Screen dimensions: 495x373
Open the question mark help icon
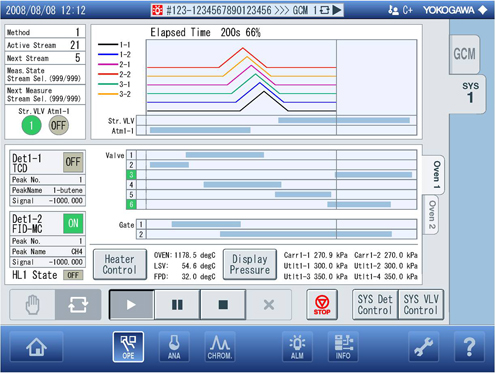pyautogui.click(x=469, y=347)
